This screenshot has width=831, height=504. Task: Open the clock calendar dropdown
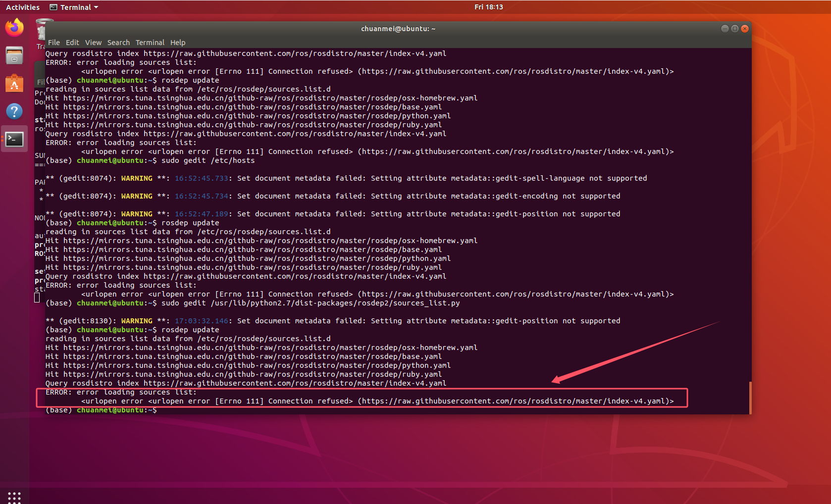click(x=489, y=7)
